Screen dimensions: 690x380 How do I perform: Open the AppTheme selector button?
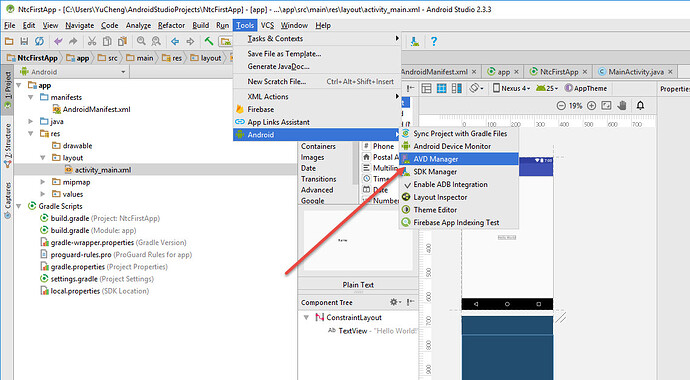(x=586, y=88)
